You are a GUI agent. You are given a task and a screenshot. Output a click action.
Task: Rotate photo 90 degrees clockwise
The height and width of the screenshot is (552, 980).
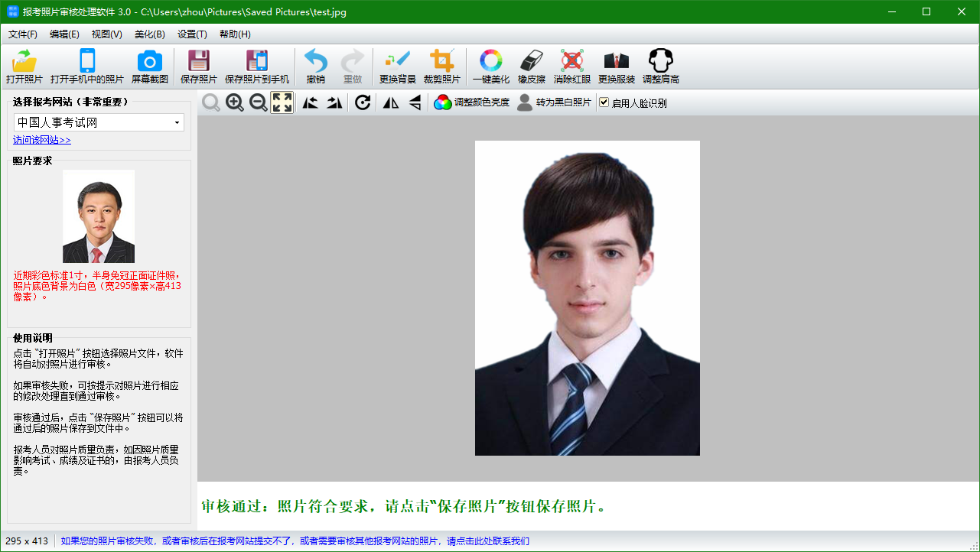(x=363, y=102)
